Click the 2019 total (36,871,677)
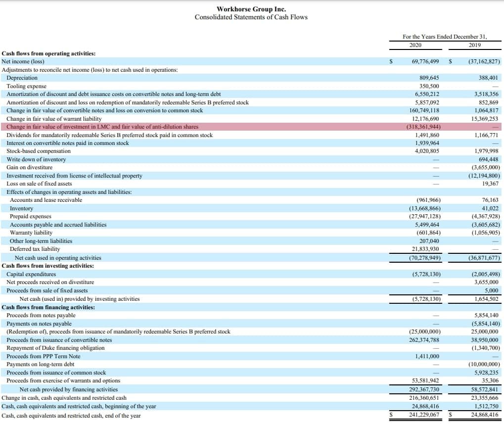 [484, 258]
